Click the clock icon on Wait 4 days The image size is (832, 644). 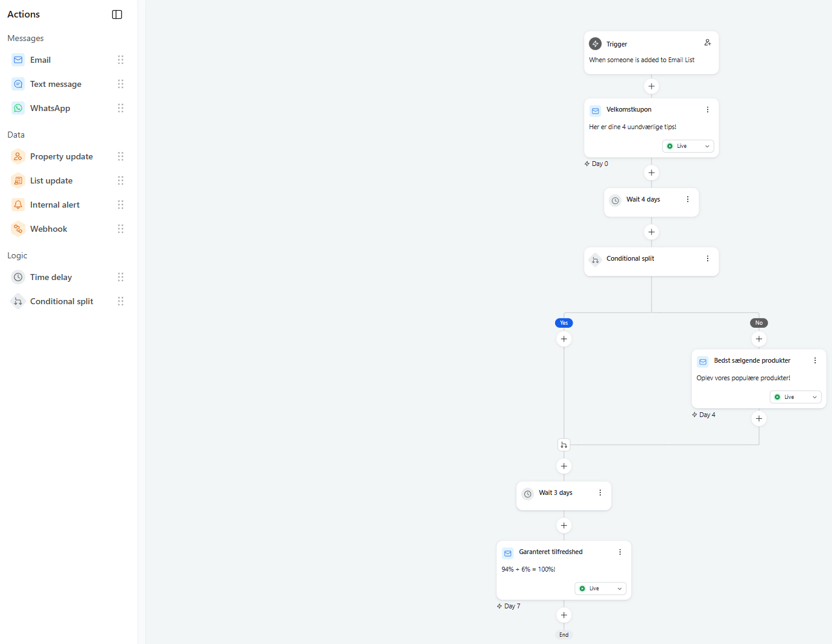coord(615,200)
